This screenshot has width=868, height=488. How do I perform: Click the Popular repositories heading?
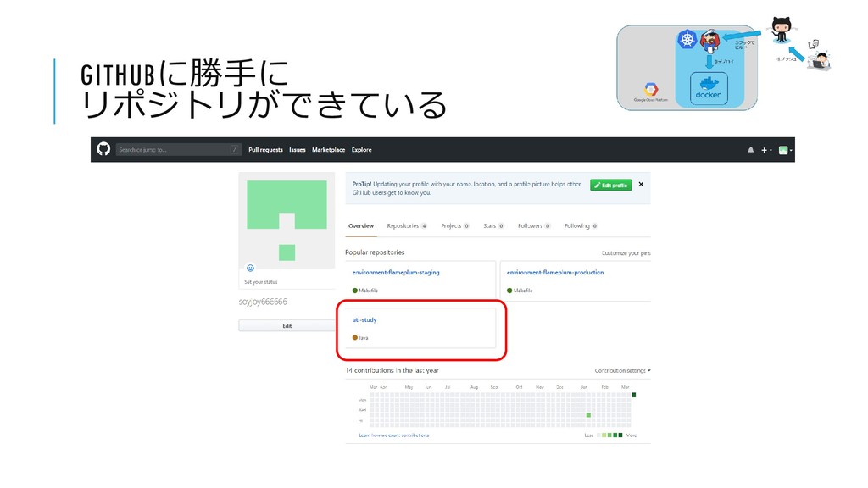tap(375, 252)
